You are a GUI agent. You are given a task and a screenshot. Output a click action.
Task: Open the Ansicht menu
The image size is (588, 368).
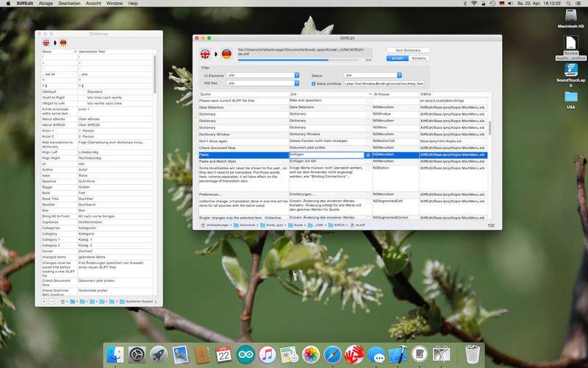point(94,4)
